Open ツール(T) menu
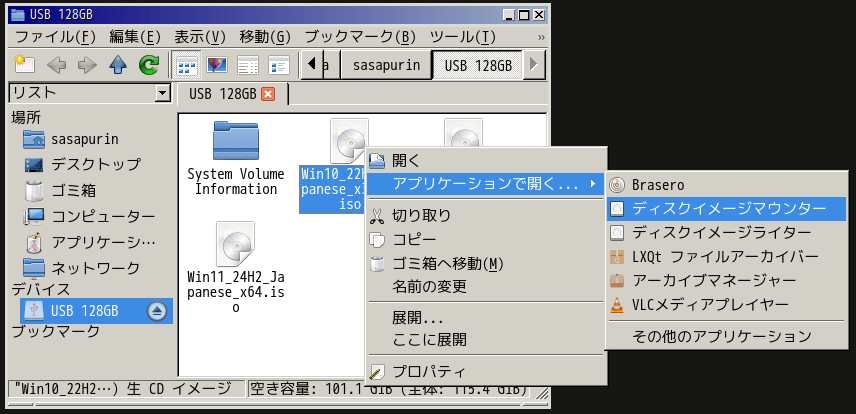This screenshot has height=414, width=856. click(463, 37)
